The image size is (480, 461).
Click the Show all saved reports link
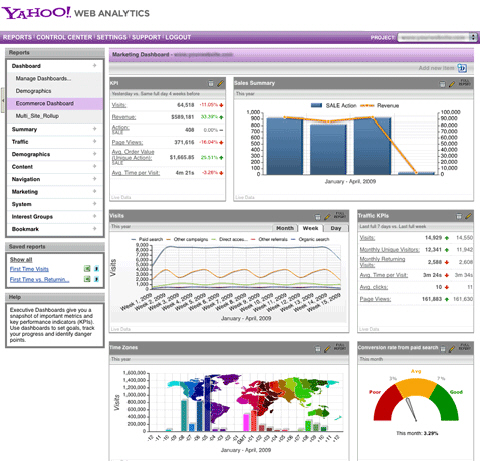pos(21,260)
